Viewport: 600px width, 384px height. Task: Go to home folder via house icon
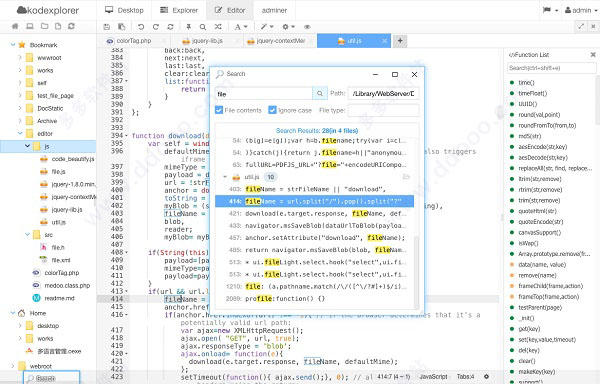click(15, 26)
